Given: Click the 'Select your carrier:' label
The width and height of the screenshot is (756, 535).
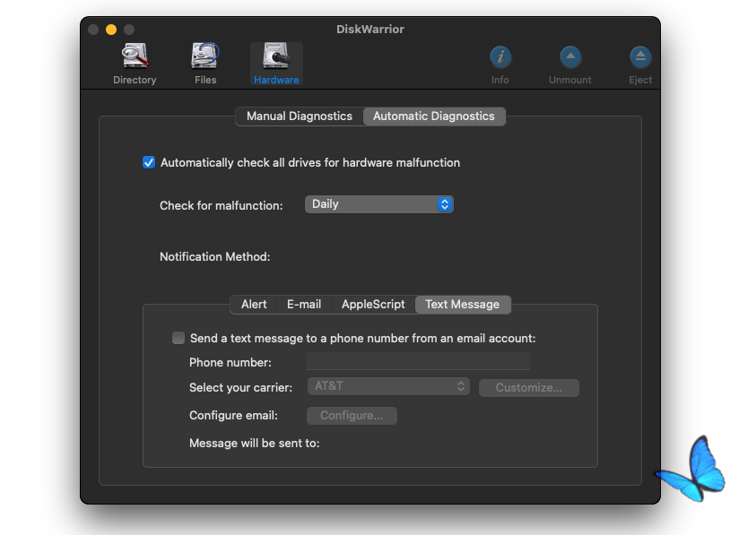Looking at the screenshot, I should click(x=240, y=387).
